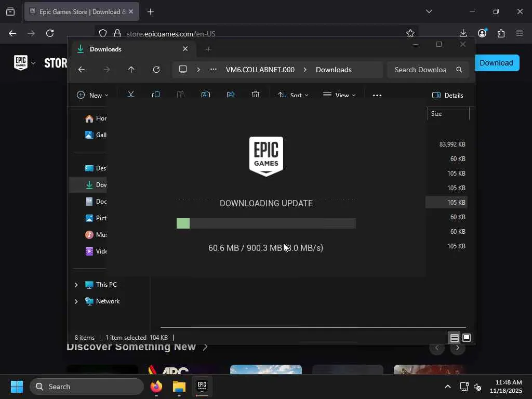Open the Windows Start menu
Screen dimensions: 532x399
point(17,387)
